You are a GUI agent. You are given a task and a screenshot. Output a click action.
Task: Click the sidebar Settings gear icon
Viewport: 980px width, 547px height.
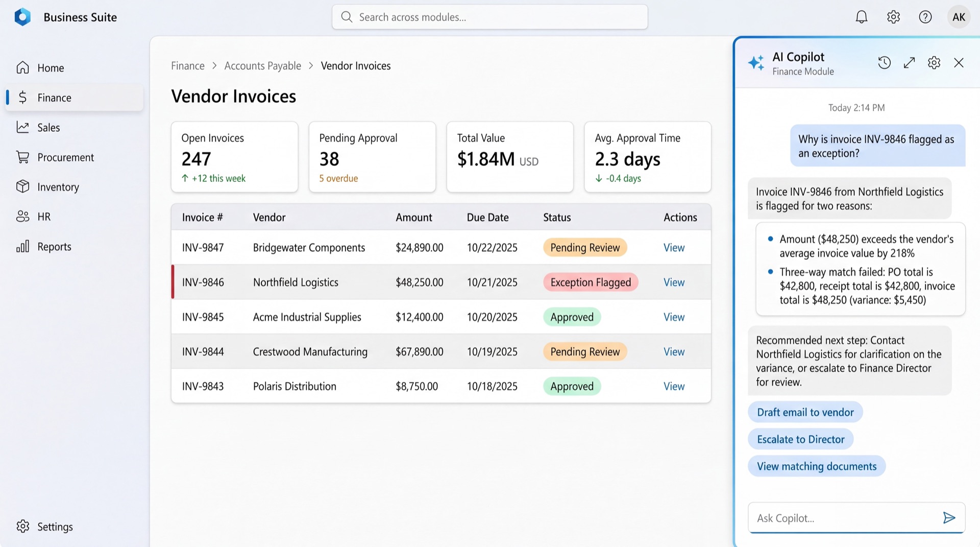[x=22, y=526]
